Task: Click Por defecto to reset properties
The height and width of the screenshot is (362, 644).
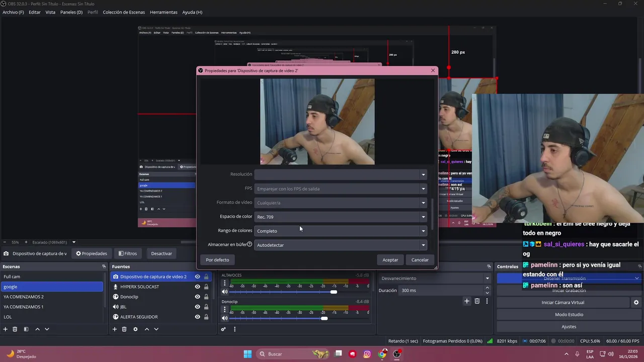Action: point(217,260)
